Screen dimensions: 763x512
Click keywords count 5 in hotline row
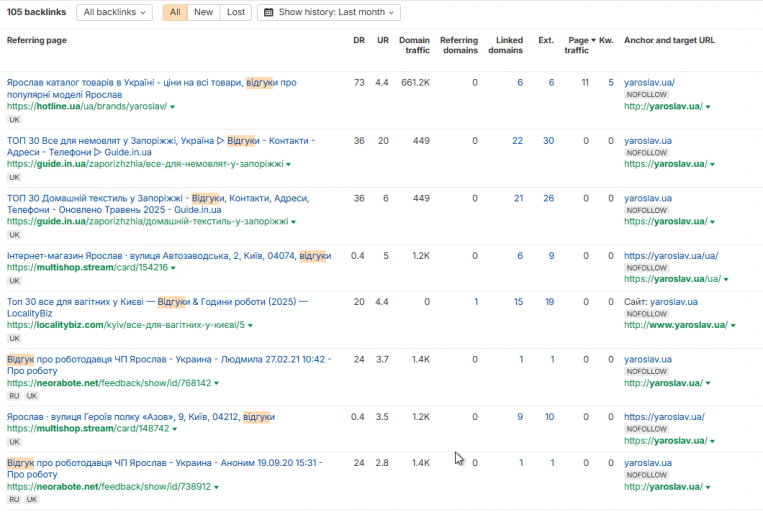tap(611, 83)
